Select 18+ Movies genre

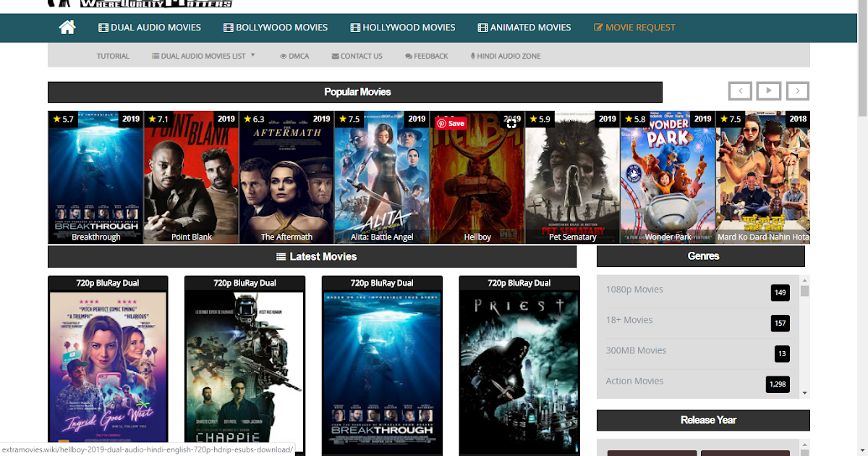pyautogui.click(x=629, y=320)
